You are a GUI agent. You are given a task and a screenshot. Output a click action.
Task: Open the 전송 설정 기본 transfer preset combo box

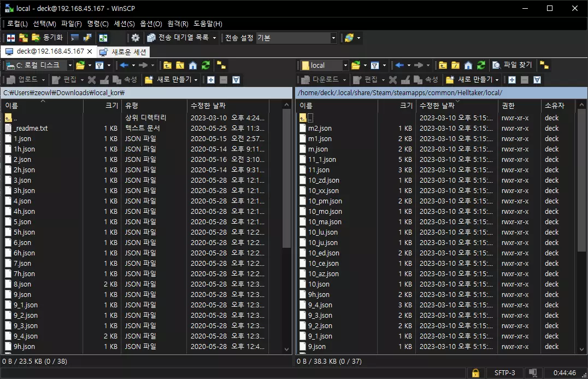296,38
